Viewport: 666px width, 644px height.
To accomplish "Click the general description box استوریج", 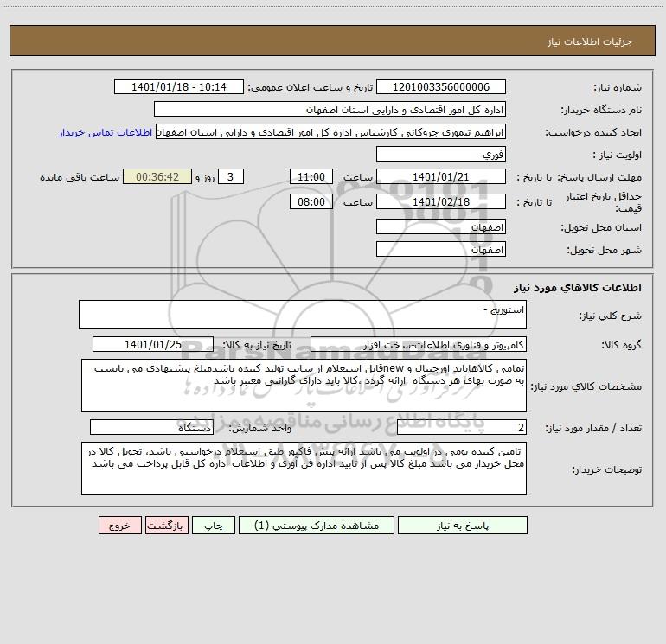I will click(303, 315).
